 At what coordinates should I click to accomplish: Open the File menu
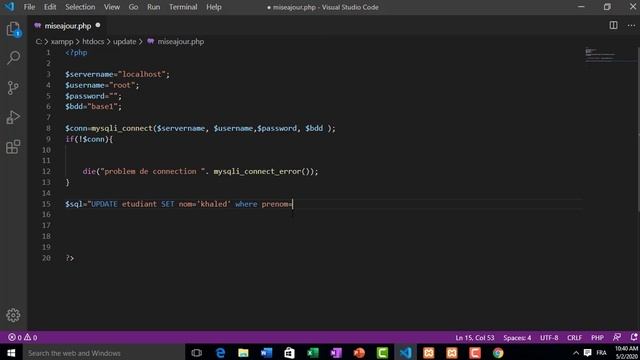[x=29, y=7]
